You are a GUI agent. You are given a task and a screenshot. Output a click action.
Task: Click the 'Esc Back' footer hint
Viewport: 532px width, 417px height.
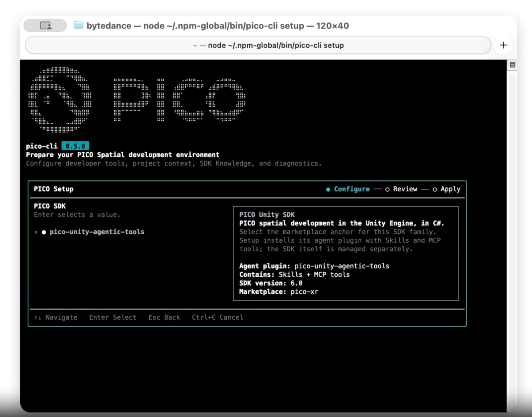point(164,317)
